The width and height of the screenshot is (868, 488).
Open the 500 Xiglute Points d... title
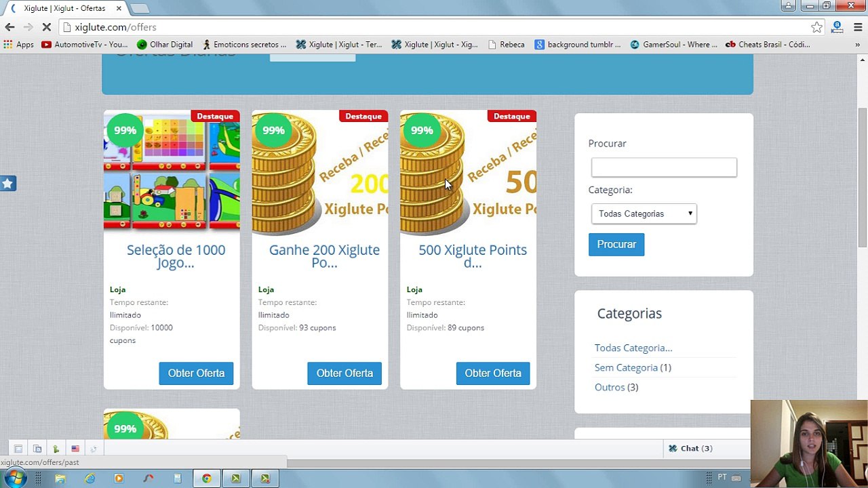coord(473,256)
